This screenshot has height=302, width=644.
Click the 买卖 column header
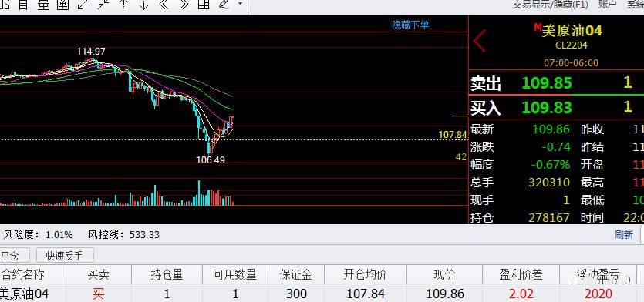99,274
